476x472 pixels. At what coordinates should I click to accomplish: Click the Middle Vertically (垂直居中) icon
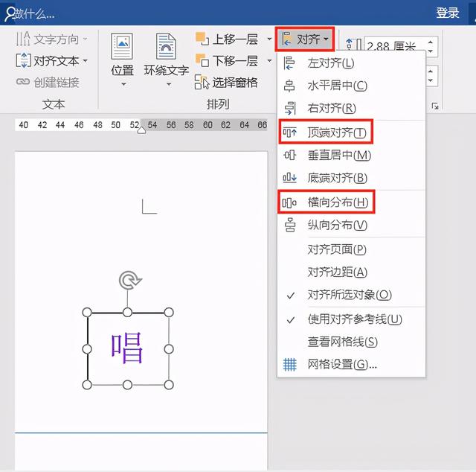(289, 155)
